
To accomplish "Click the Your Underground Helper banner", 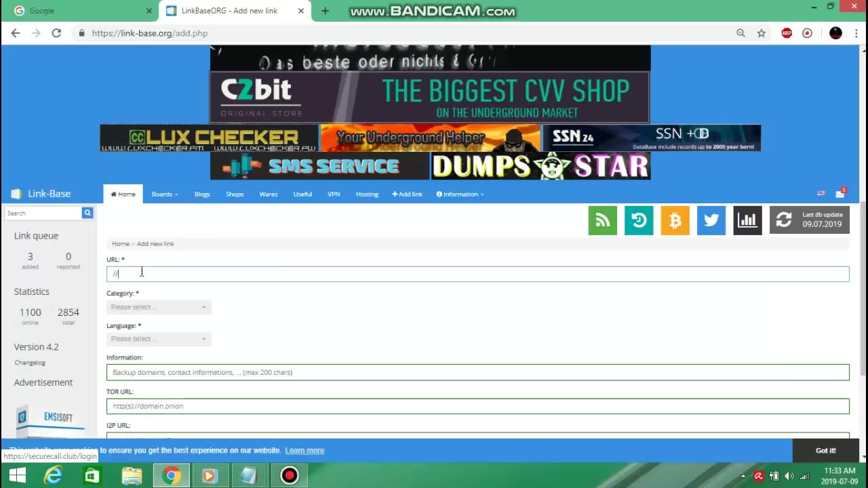I will [x=430, y=138].
